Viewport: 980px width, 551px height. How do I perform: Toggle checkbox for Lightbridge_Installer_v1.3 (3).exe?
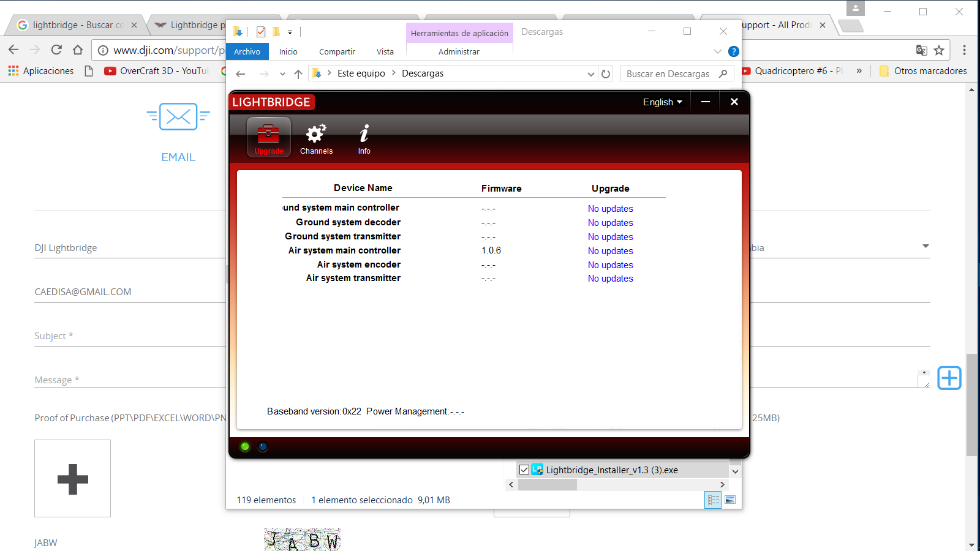[x=524, y=470]
